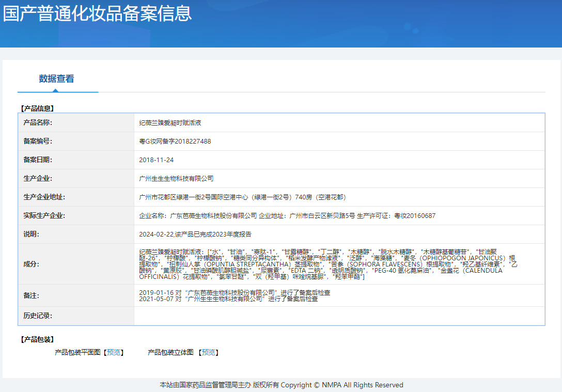Screen dimensions: 562x392
Task: Click the 说明 annual report note text
Action: coord(195,234)
